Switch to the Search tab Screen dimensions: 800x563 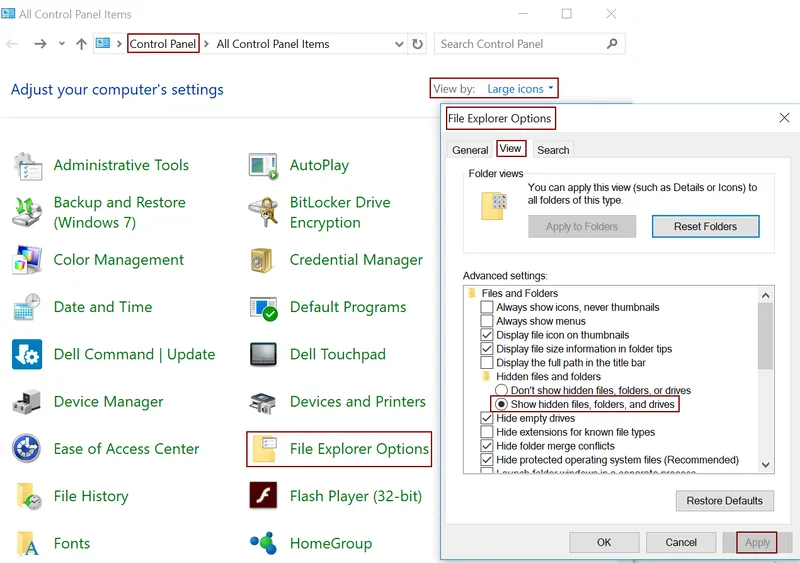(553, 150)
